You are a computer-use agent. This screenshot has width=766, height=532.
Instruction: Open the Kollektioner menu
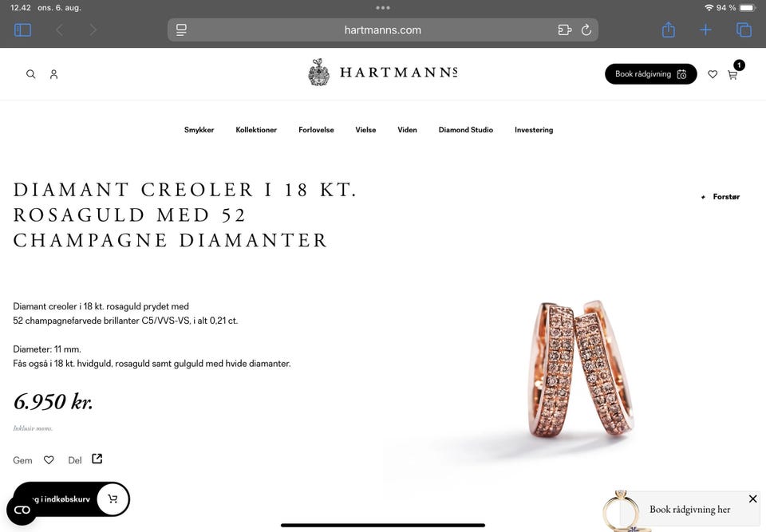256,130
